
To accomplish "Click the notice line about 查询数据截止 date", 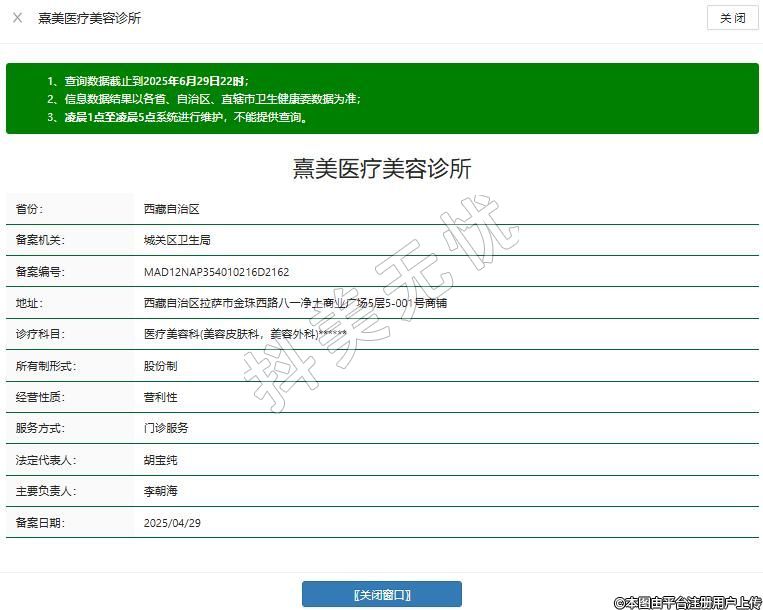I will 155,80.
